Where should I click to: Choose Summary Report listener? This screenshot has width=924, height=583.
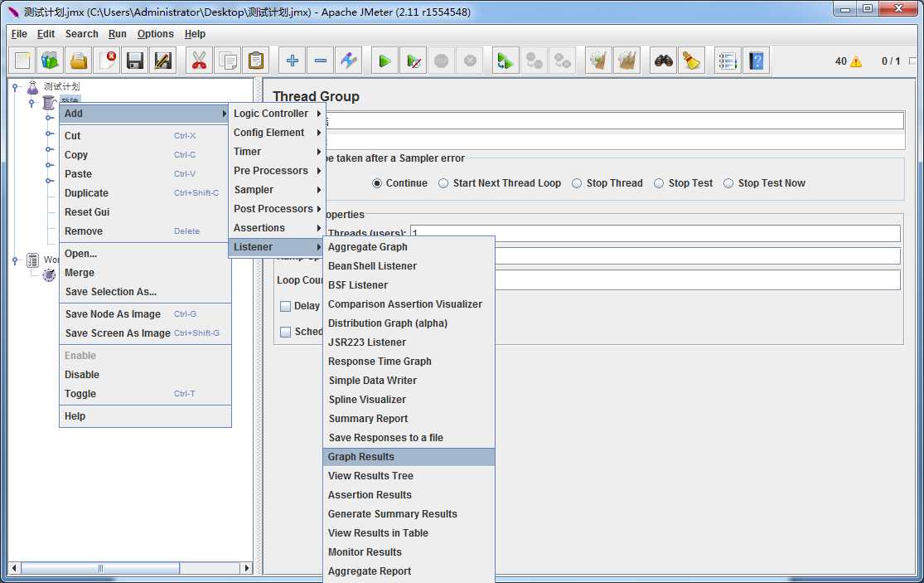(x=409, y=419)
